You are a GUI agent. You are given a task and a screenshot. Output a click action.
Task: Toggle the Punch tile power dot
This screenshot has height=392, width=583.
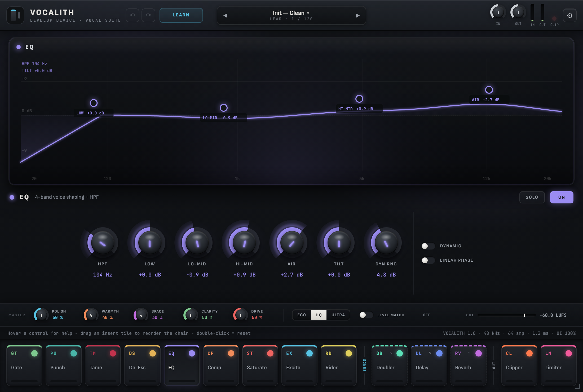(74, 353)
